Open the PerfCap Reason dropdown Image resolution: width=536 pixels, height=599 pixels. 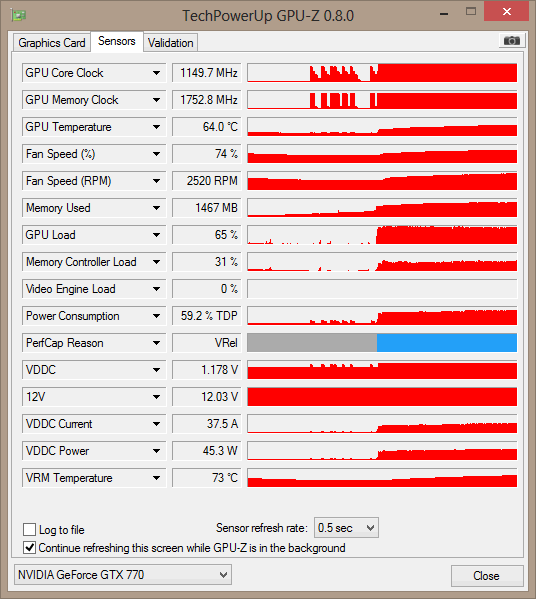[x=156, y=343]
